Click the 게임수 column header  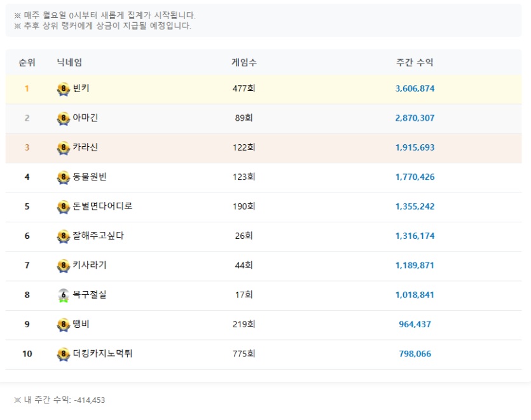click(x=244, y=62)
